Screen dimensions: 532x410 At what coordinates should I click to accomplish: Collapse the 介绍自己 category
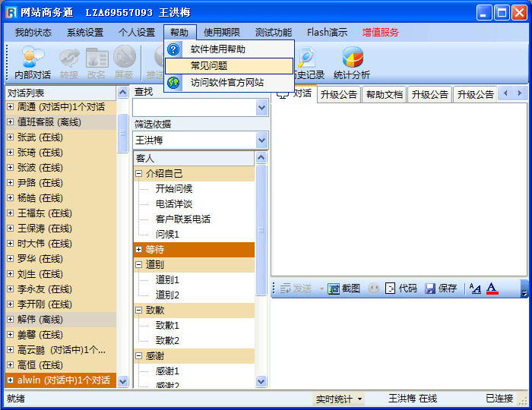coord(139,174)
